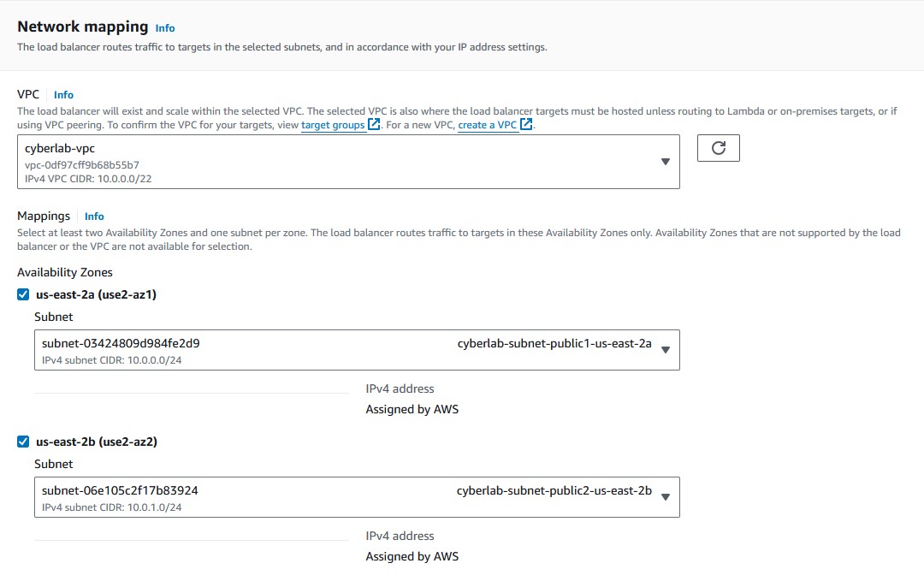Screen dimensions: 924x587
Task: Click the refresh VPC list button
Action: pyautogui.click(x=718, y=148)
